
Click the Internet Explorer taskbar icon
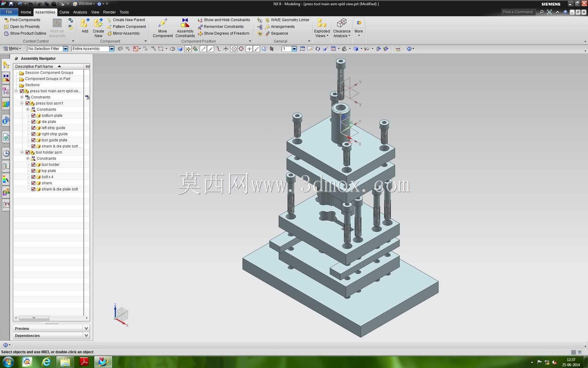pos(46,362)
